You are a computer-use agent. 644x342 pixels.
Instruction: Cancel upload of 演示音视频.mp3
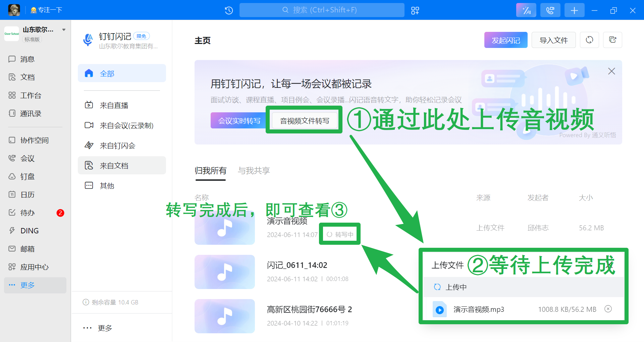tap(608, 309)
